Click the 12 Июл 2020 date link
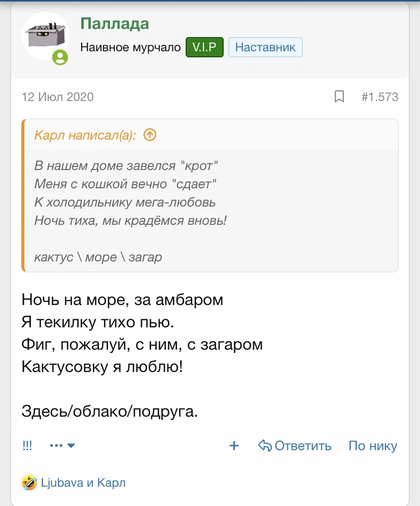420x506 pixels. [x=57, y=96]
